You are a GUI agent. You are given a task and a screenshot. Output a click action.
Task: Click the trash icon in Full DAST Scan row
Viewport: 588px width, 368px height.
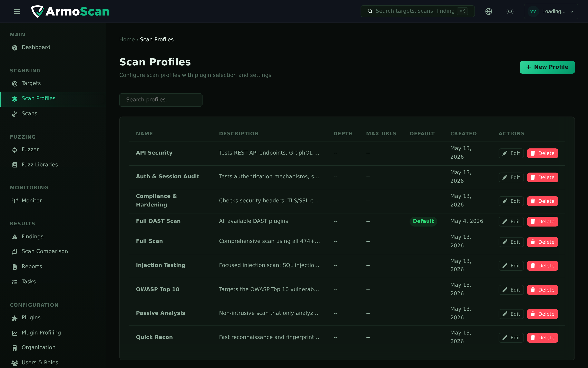pyautogui.click(x=533, y=221)
